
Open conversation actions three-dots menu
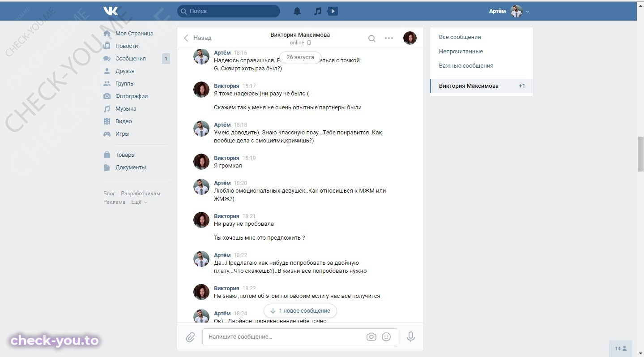(x=389, y=38)
